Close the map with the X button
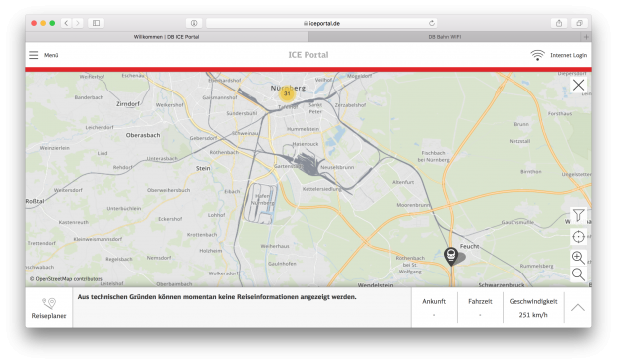 (x=578, y=85)
